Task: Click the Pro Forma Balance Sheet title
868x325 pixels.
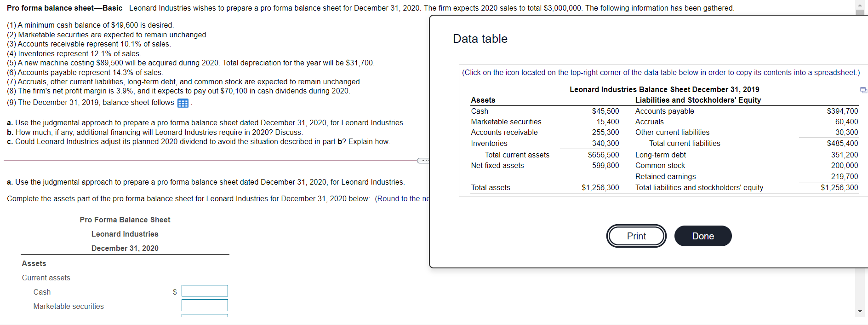Action: point(125,220)
